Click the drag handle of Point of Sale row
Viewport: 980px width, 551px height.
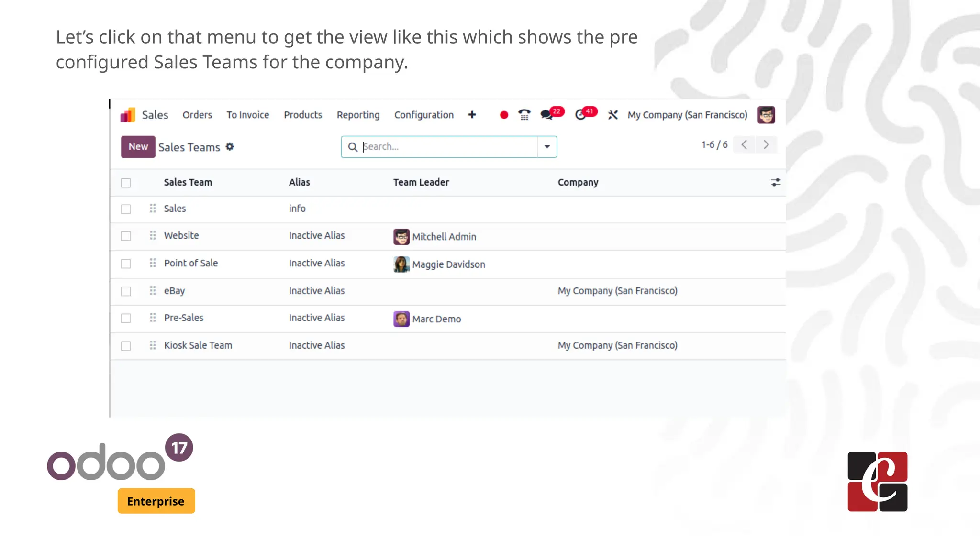pos(153,263)
